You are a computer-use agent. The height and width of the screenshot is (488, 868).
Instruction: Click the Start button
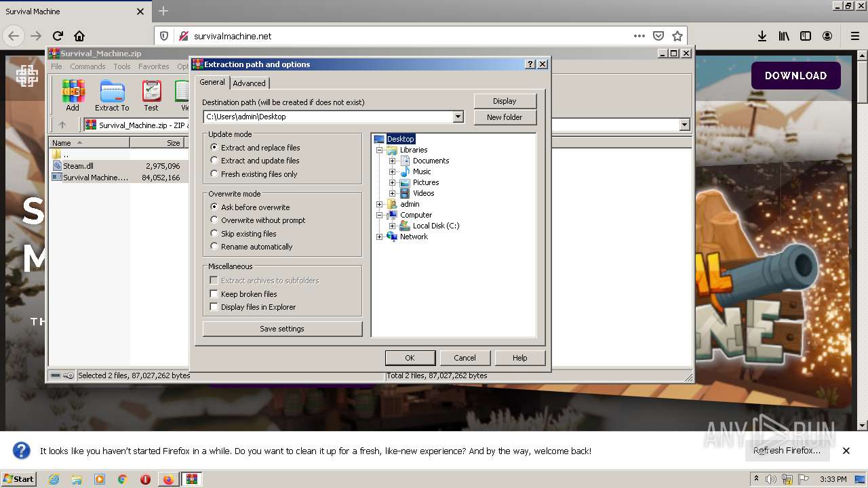(x=18, y=479)
